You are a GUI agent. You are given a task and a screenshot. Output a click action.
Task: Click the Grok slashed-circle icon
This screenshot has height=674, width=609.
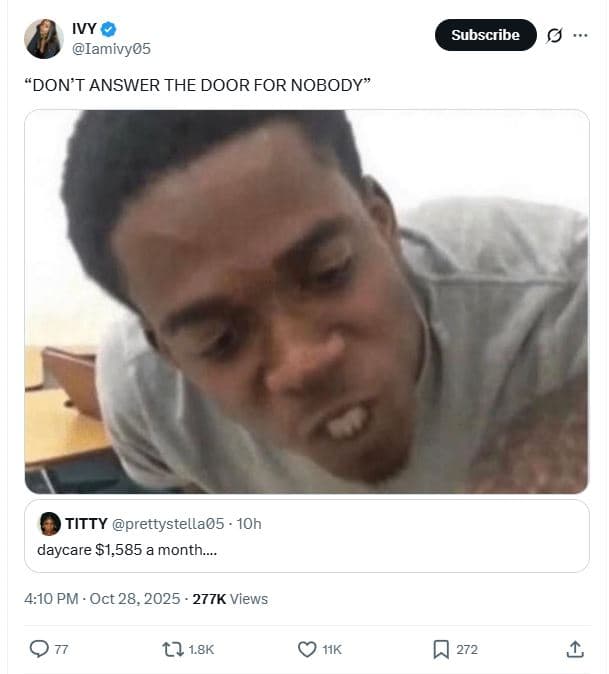[x=554, y=35]
